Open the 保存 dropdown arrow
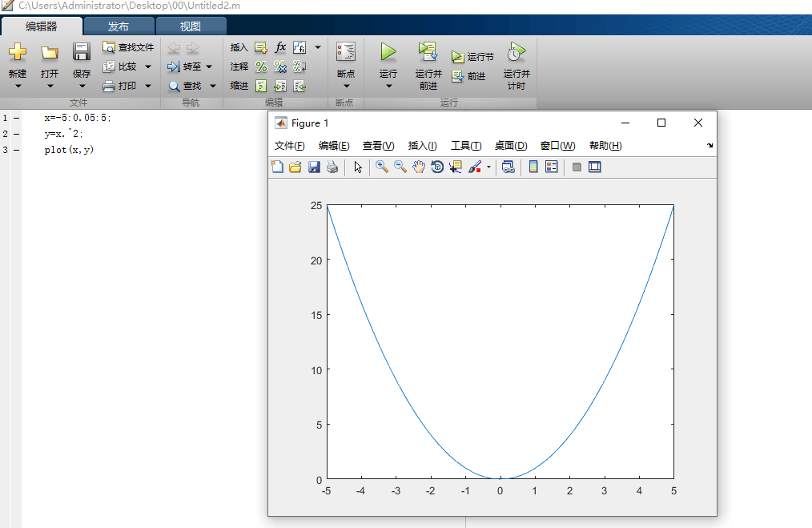Viewport: 812px width, 528px height. (x=82, y=86)
